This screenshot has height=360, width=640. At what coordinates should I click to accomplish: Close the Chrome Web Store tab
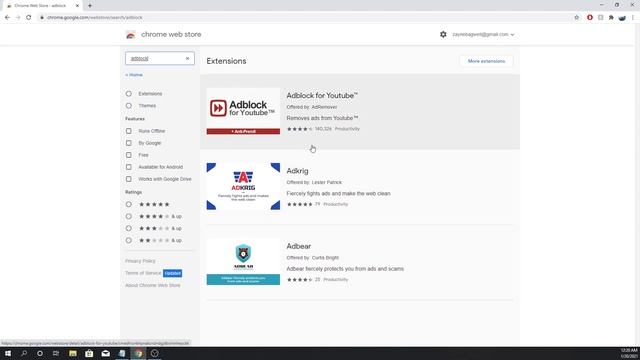tap(77, 6)
